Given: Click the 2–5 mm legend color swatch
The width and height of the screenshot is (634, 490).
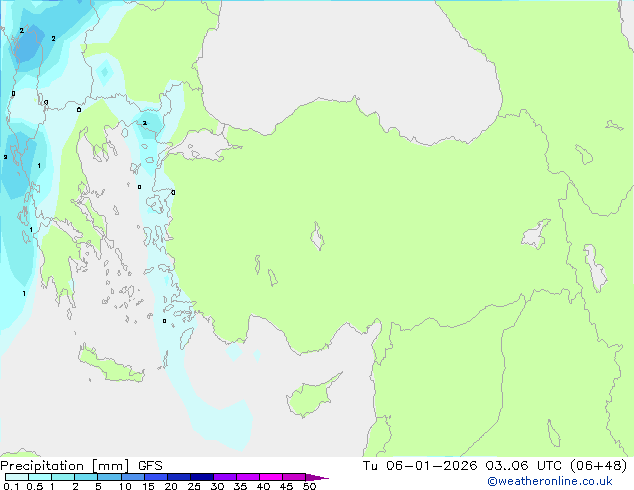Looking at the screenshot, I should coord(86,477).
